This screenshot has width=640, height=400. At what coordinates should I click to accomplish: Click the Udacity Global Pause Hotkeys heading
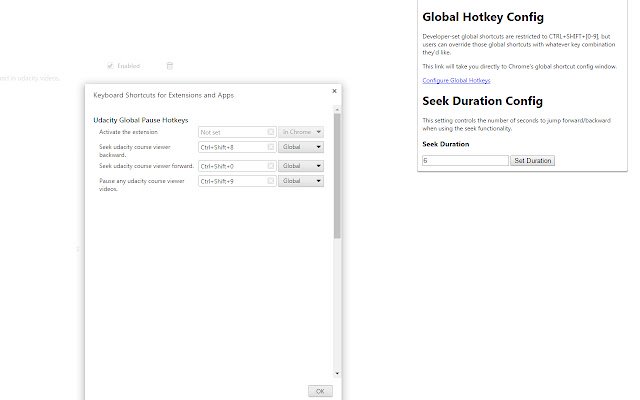click(141, 120)
